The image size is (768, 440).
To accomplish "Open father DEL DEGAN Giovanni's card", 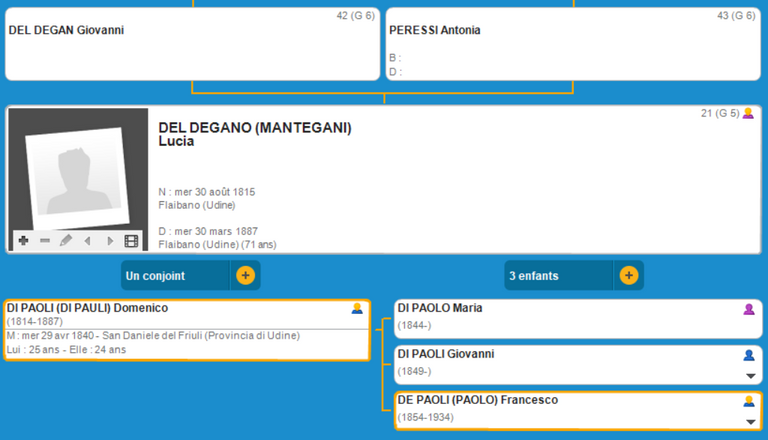I will (x=190, y=45).
